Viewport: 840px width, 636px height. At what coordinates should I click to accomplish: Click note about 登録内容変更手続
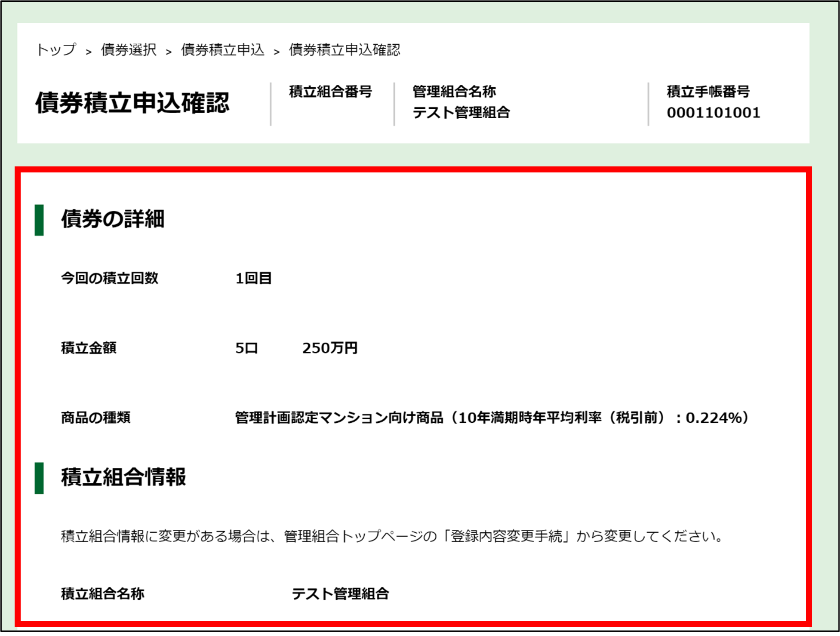(x=392, y=536)
